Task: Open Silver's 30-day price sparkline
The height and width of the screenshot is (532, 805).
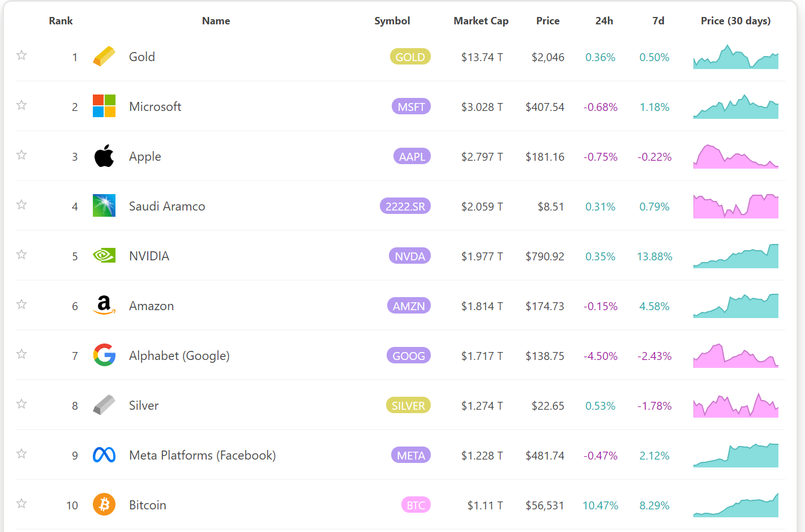Action: click(x=736, y=405)
